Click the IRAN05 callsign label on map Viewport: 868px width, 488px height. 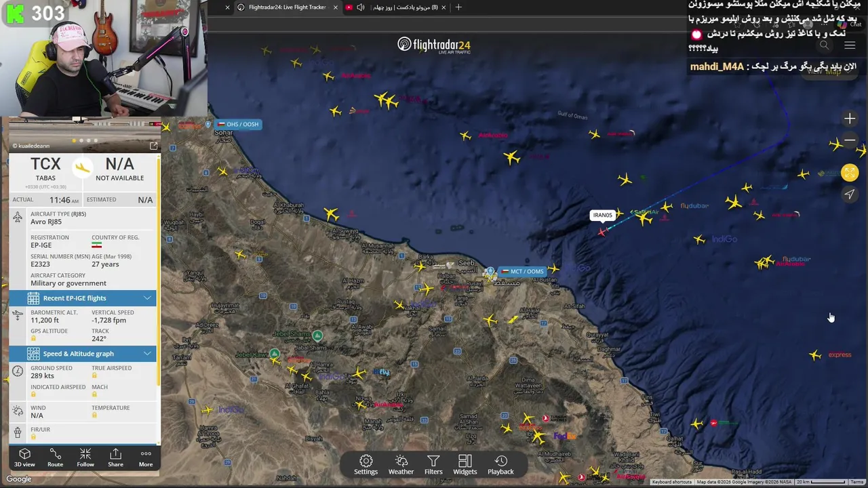[602, 216]
